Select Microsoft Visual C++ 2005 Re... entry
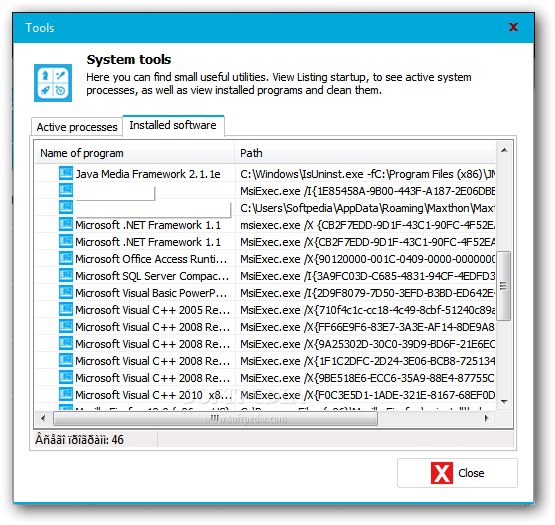 (153, 310)
